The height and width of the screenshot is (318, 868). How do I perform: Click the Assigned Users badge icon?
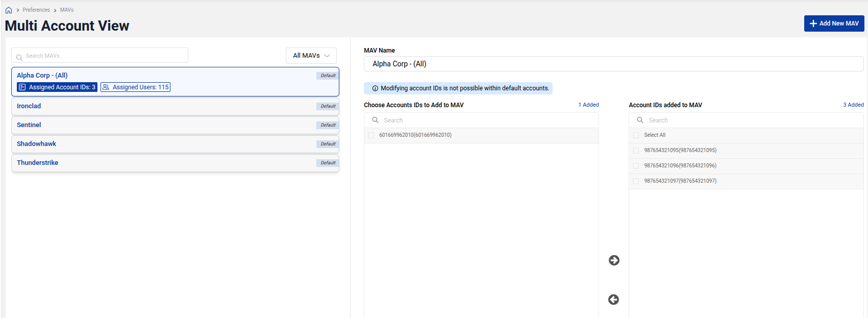(x=106, y=87)
